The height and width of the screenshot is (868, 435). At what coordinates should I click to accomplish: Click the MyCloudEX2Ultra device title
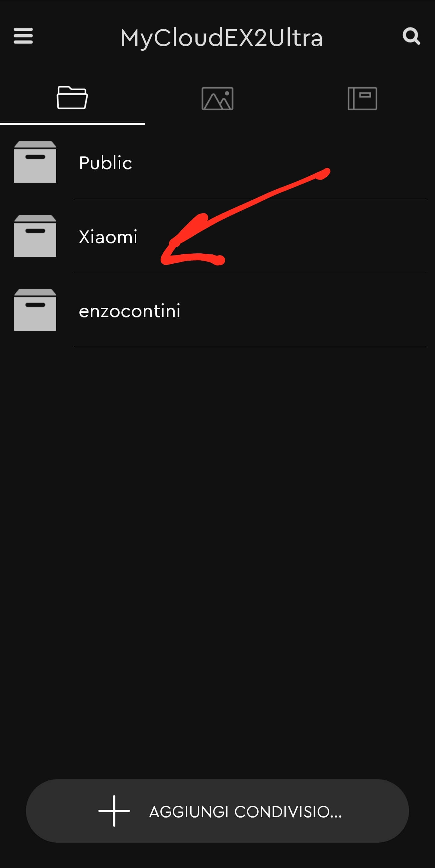coord(222,38)
